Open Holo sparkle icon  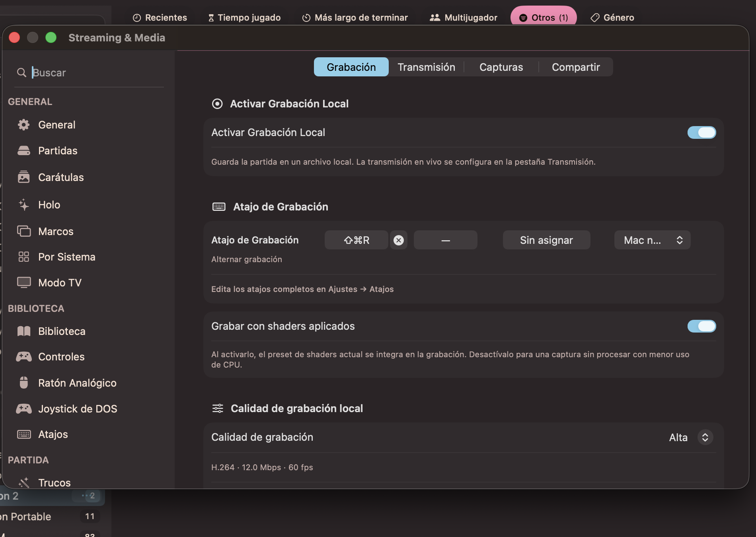pyautogui.click(x=24, y=205)
